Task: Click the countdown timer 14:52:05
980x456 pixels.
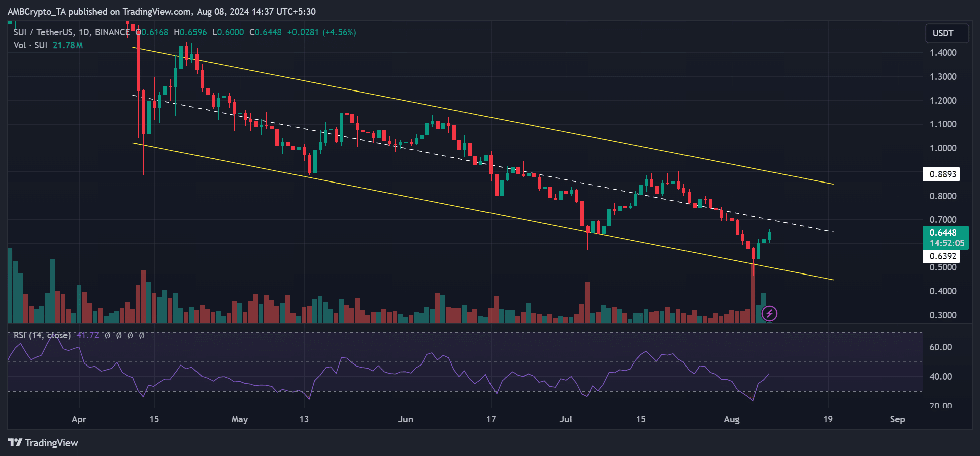Action: [947, 243]
